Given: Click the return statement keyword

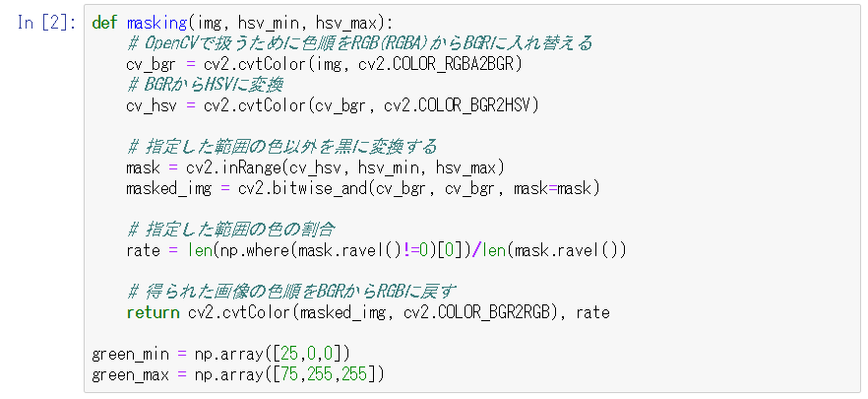Looking at the screenshot, I should (x=153, y=313).
